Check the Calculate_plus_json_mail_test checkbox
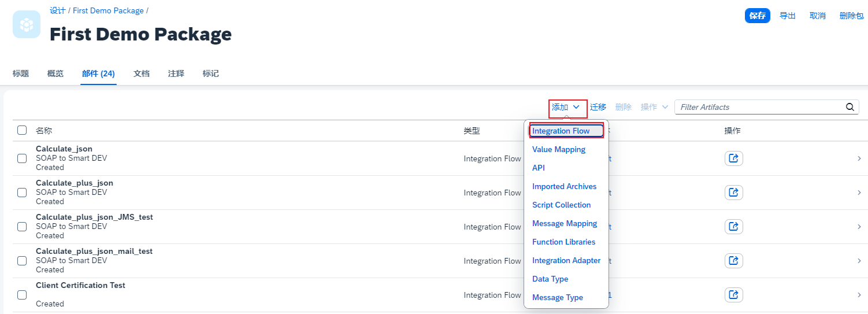868x314 pixels. [x=22, y=261]
